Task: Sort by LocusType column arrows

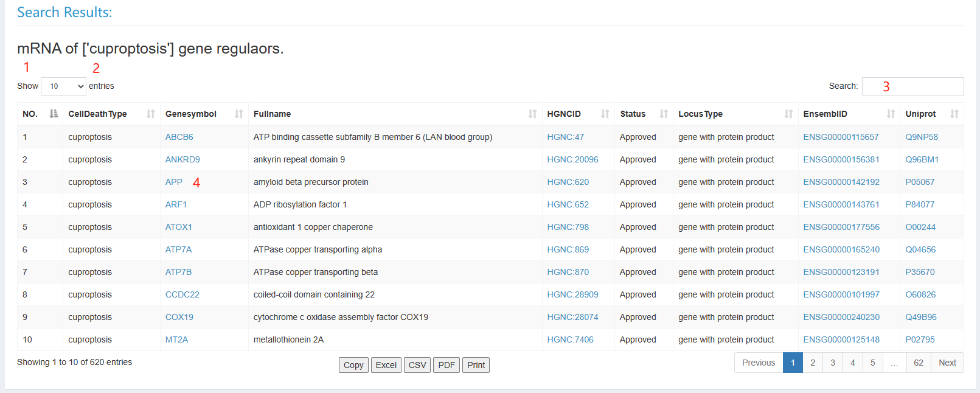Action: click(x=788, y=114)
